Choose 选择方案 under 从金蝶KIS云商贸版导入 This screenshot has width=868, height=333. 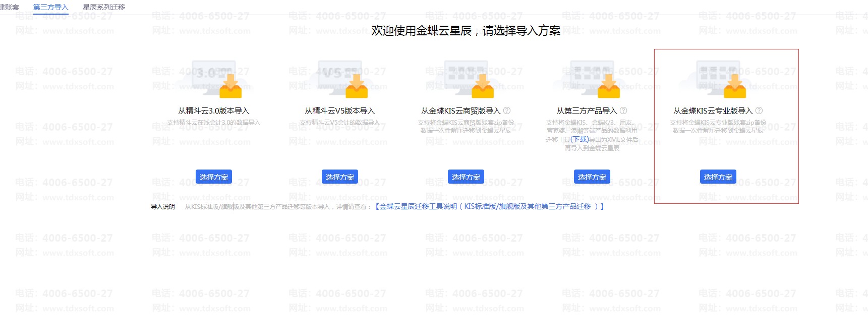(466, 177)
